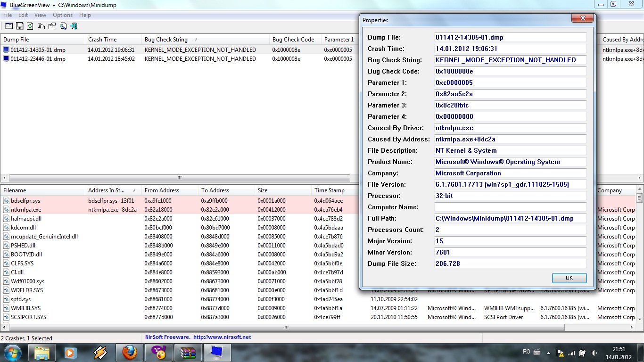This screenshot has width=644, height=362.
Task: Sort by Bug Check Code column header
Action: coord(295,40)
